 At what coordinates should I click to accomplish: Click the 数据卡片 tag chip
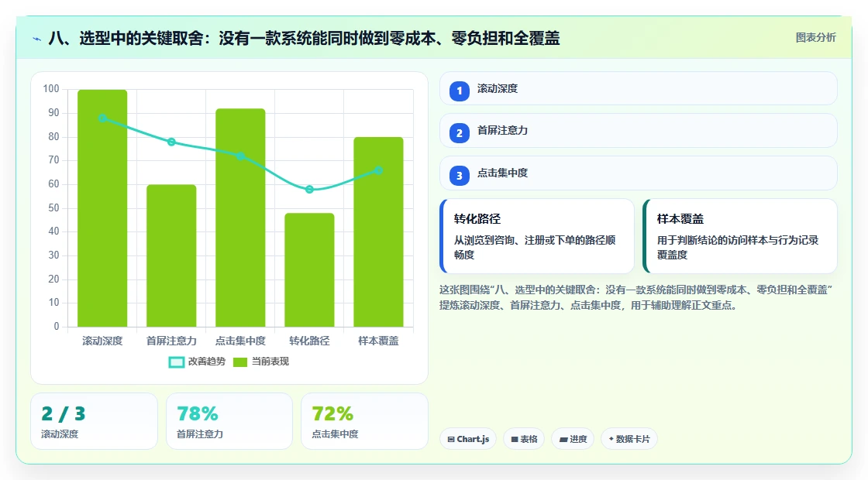pyautogui.click(x=629, y=439)
